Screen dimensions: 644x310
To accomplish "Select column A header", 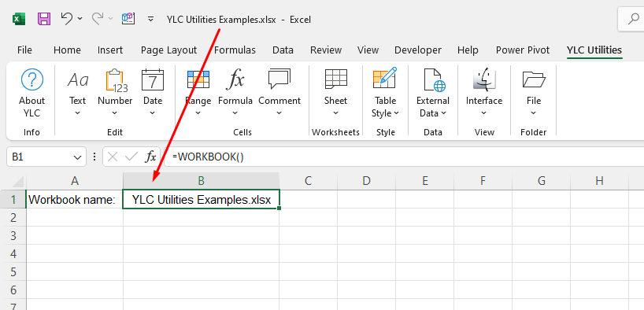I will (74, 181).
